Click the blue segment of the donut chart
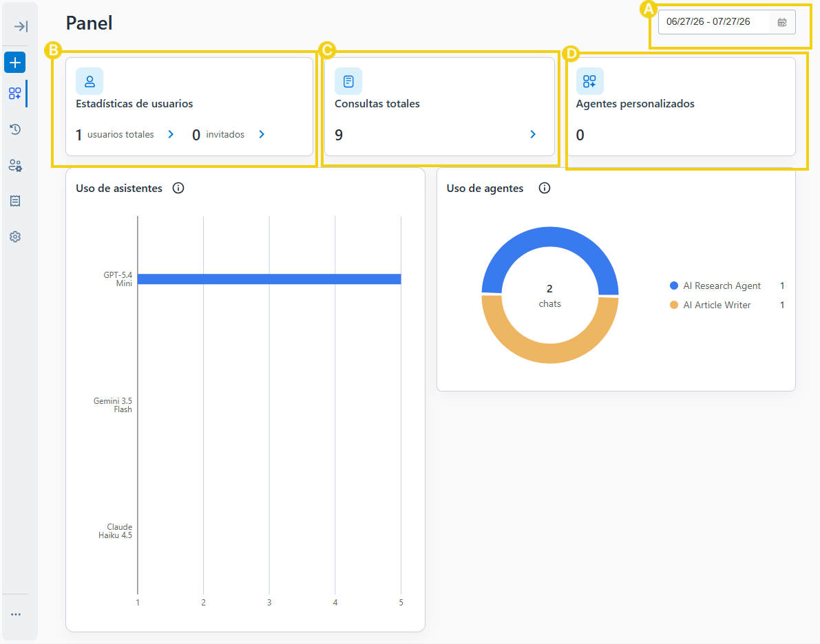820x644 pixels. 550,237
